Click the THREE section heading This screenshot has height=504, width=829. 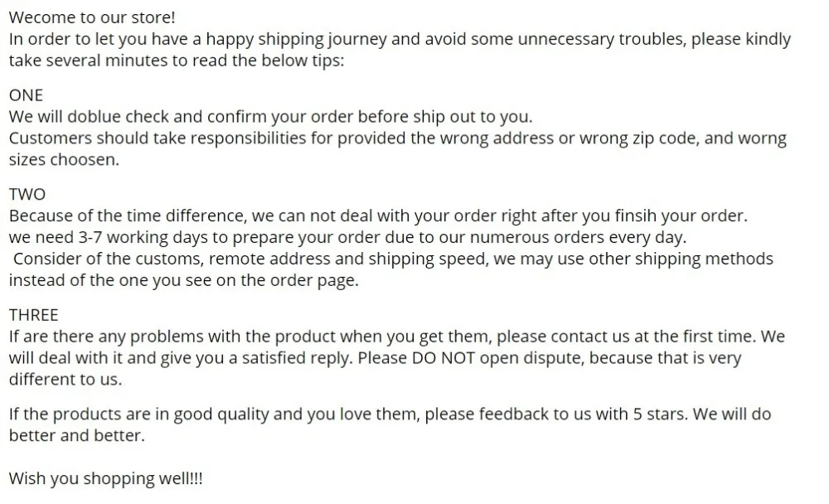pyautogui.click(x=33, y=315)
